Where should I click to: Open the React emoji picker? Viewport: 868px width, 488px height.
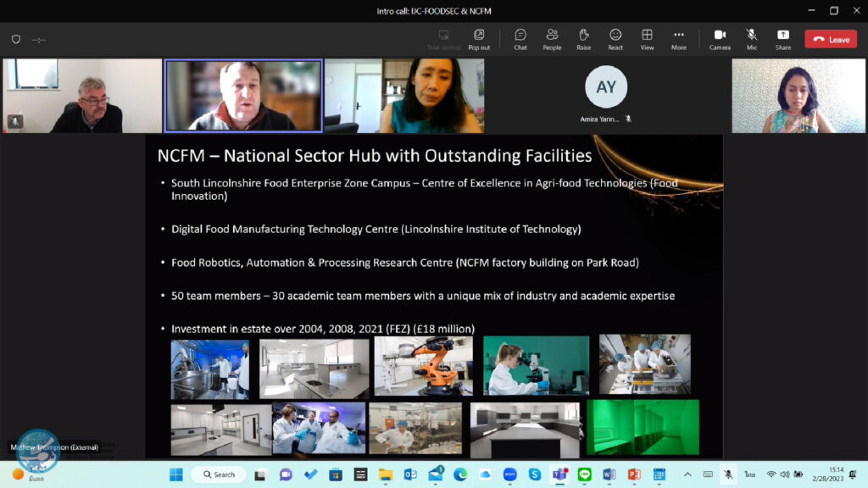click(615, 40)
